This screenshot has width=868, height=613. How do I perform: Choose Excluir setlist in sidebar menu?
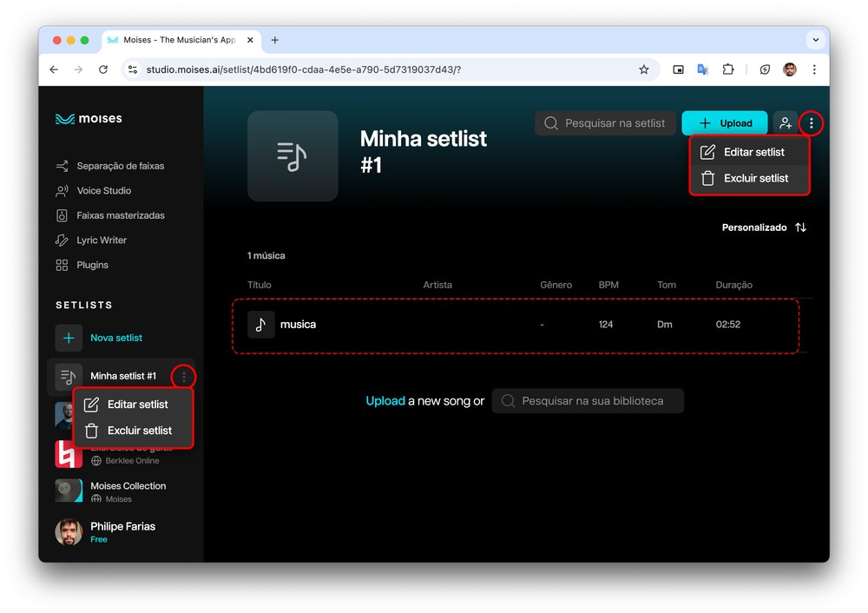[x=138, y=431]
